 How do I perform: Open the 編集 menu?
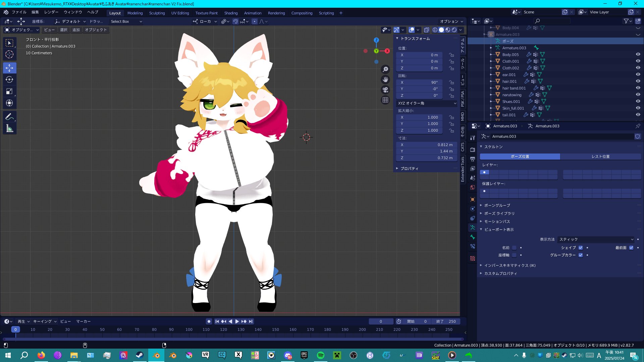(35, 12)
